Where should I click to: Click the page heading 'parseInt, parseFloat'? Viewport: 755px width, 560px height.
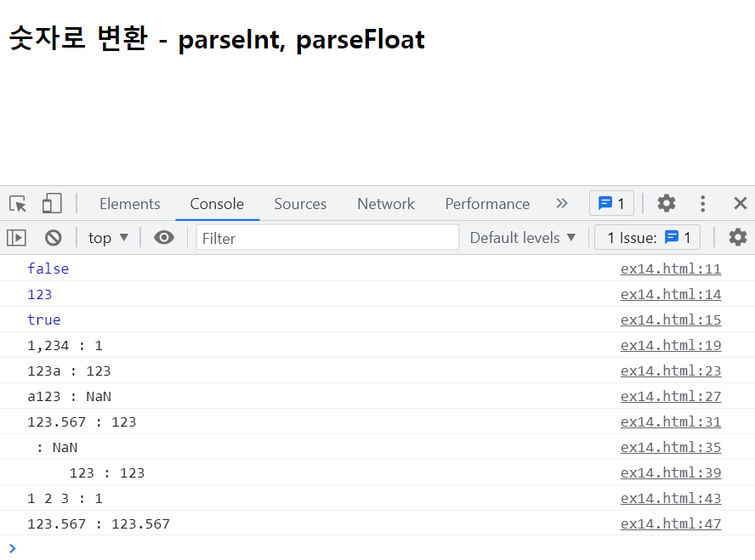coord(302,39)
